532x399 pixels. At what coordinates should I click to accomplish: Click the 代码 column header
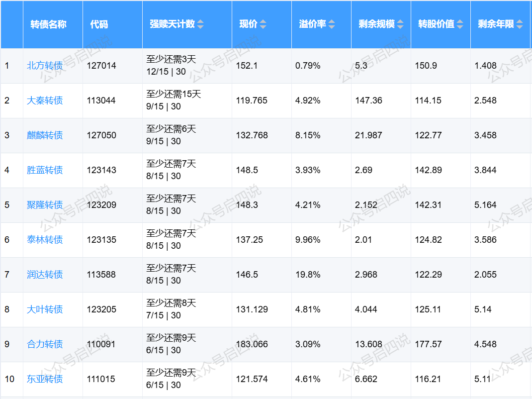pyautogui.click(x=99, y=24)
